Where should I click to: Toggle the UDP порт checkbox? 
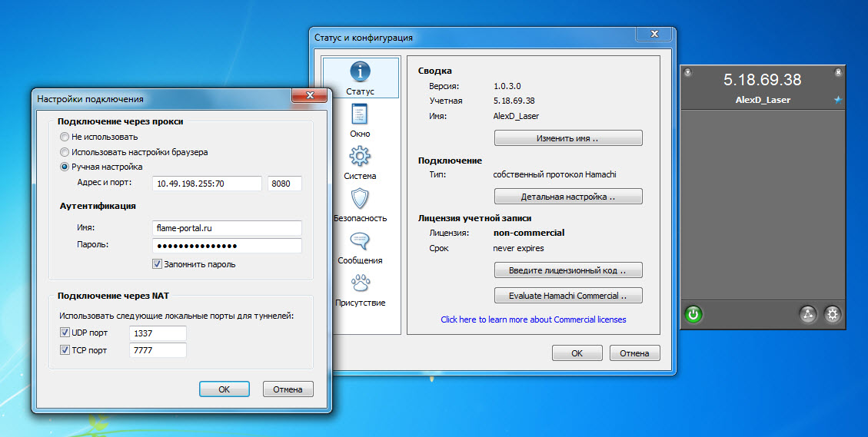pos(65,333)
